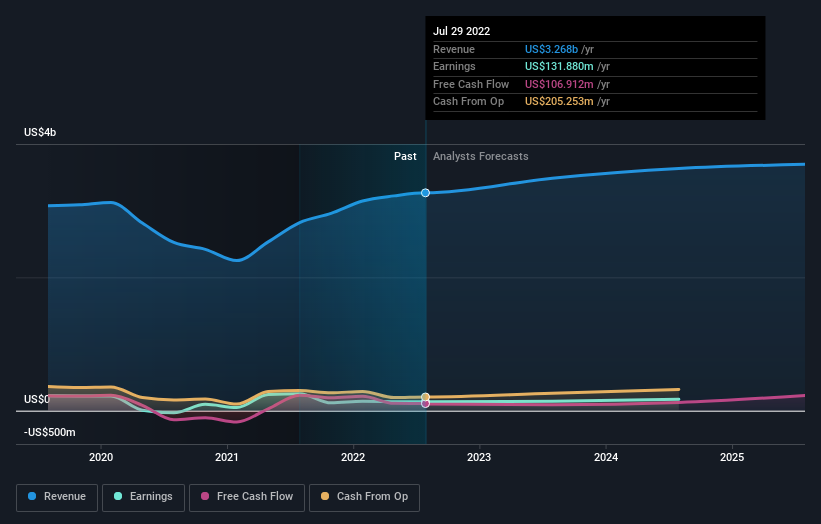Image resolution: width=821 pixels, height=524 pixels.
Task: Click the -US$500m y-axis label
Action: [x=50, y=432]
